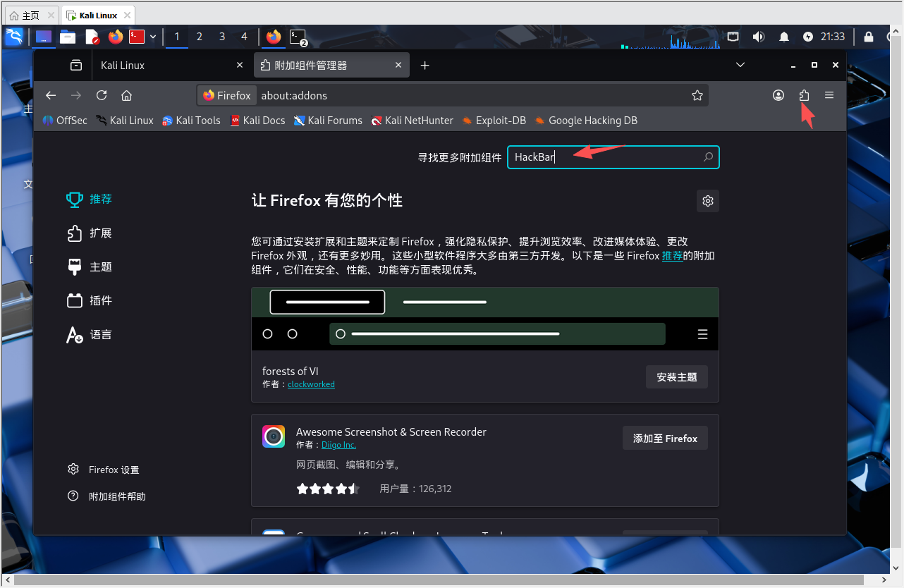Viewport: 904px width, 588px height.
Task: Expand the terminal launcher dropdown arrow
Action: coord(153,37)
